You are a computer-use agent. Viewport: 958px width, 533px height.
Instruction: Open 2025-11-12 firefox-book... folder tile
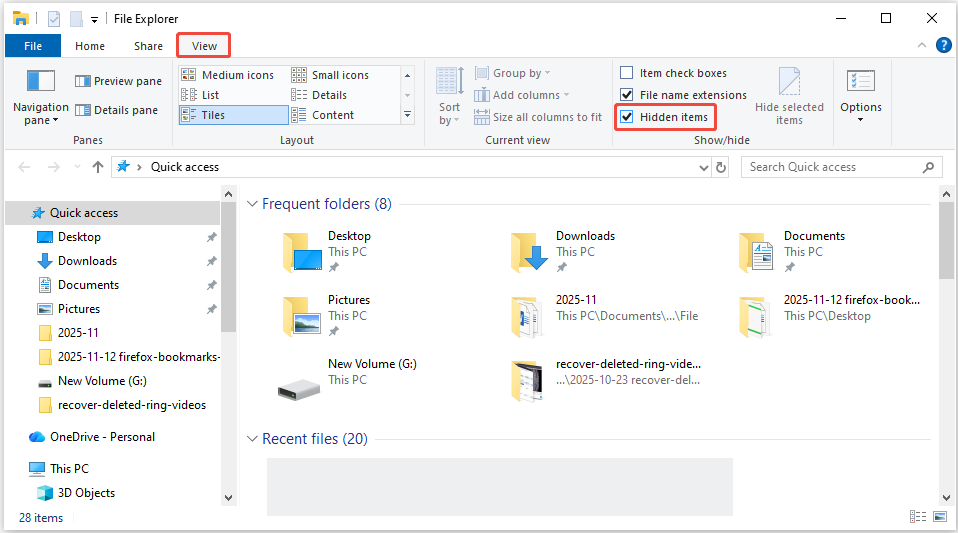pos(829,315)
